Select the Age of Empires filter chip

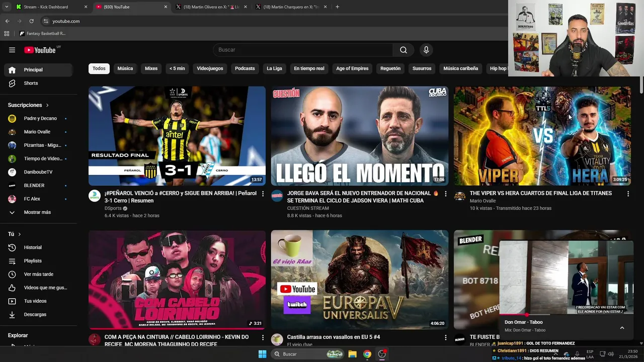352,68
